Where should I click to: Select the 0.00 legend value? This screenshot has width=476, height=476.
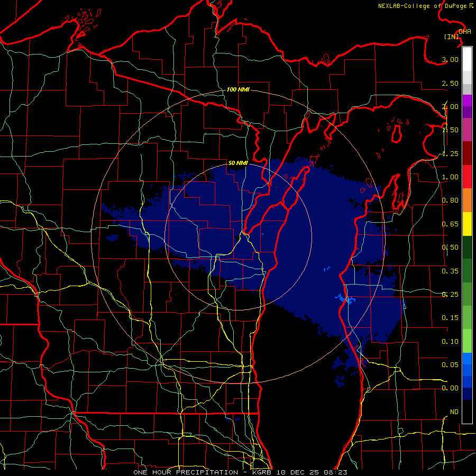pyautogui.click(x=450, y=388)
